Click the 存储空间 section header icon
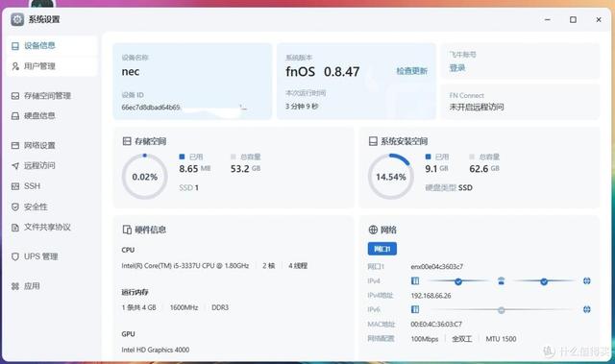615x364 pixels. coord(127,141)
